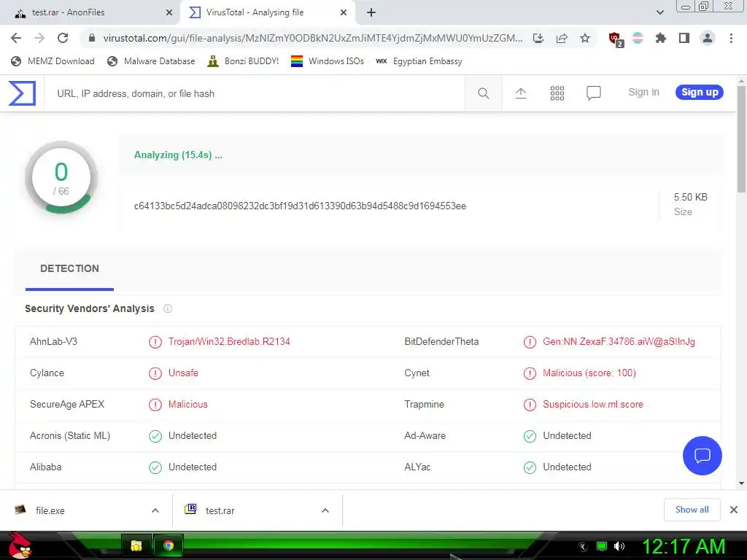Open the apps grid icon
Viewport: 747px width, 560px height.
coord(557,93)
